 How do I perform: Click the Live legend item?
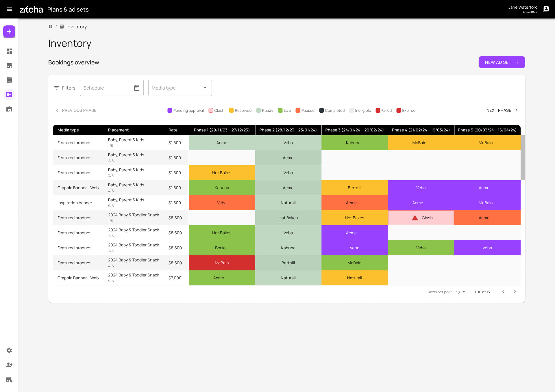(x=284, y=110)
